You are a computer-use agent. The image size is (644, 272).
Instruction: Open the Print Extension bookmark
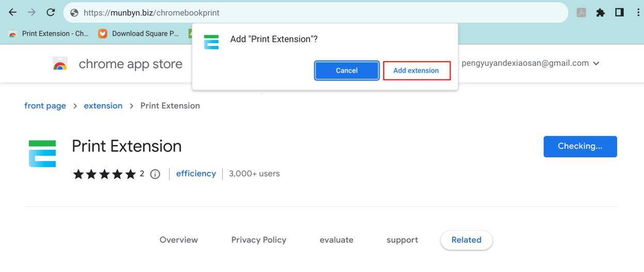tap(49, 34)
